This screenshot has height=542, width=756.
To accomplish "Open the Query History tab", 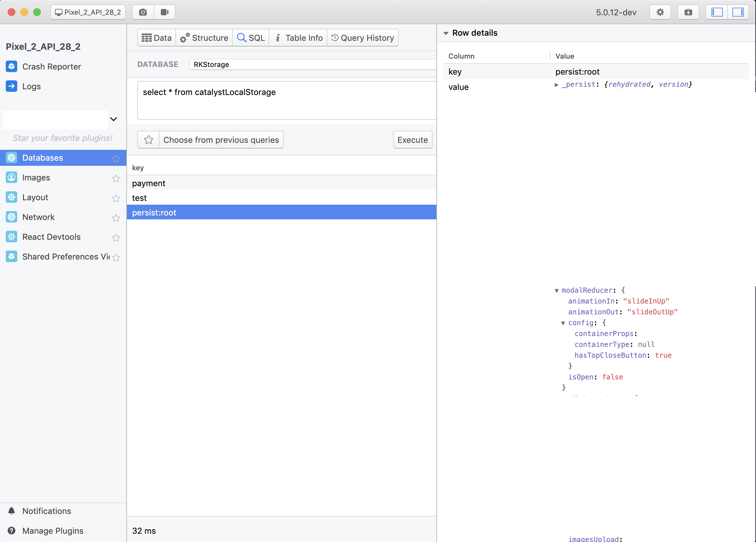I will click(x=363, y=38).
